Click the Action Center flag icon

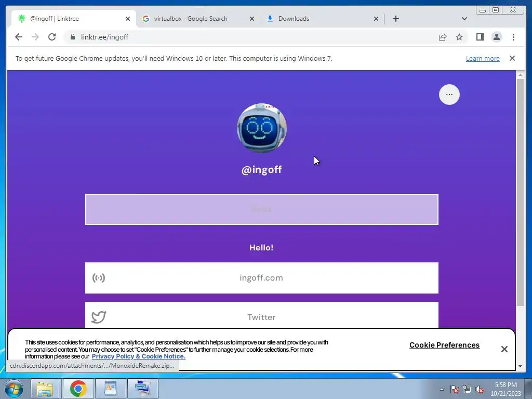455,389
